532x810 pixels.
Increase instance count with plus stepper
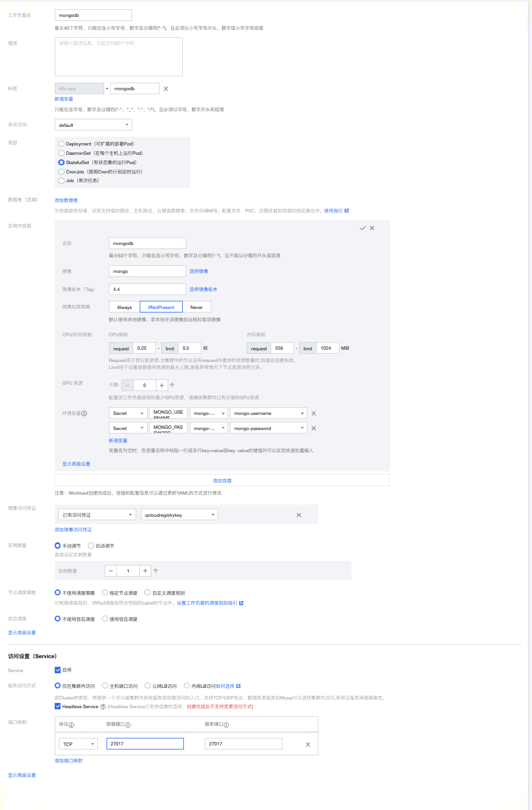pyautogui.click(x=145, y=571)
